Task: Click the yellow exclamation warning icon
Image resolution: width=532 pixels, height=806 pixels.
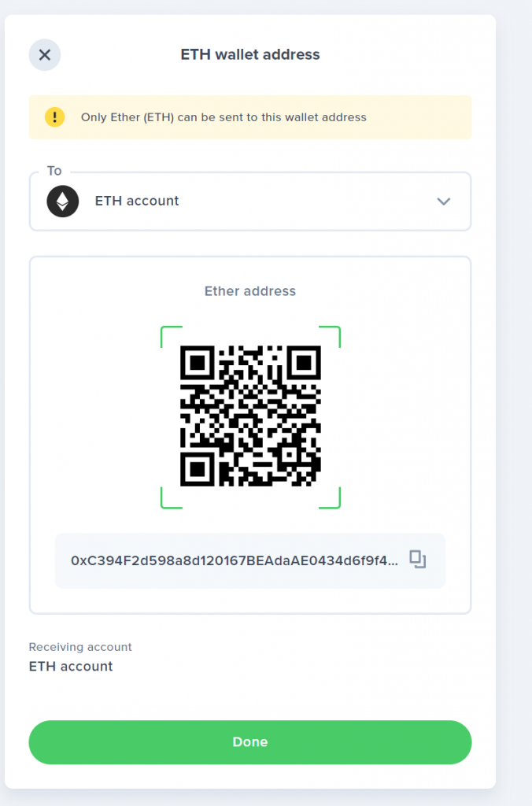Action: click(x=54, y=117)
